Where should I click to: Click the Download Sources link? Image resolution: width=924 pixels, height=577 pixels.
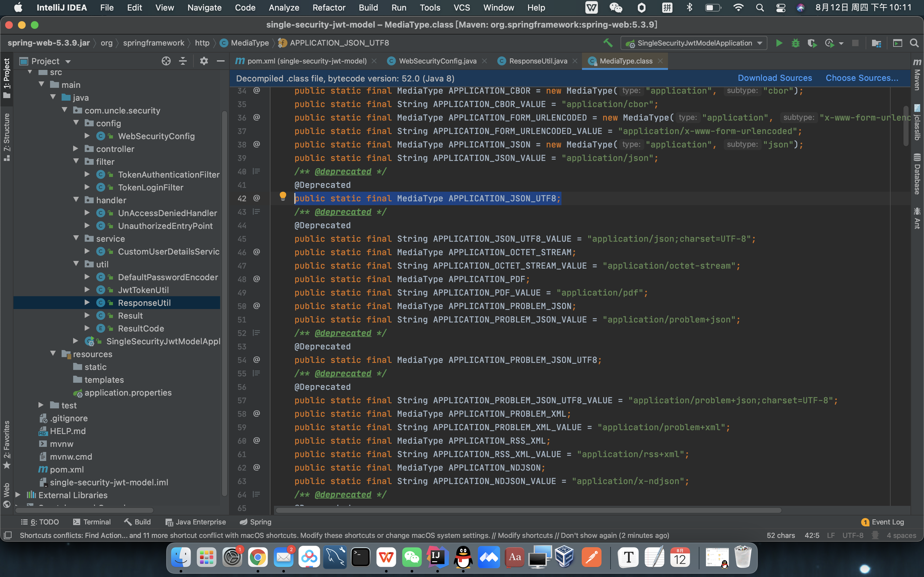point(775,78)
